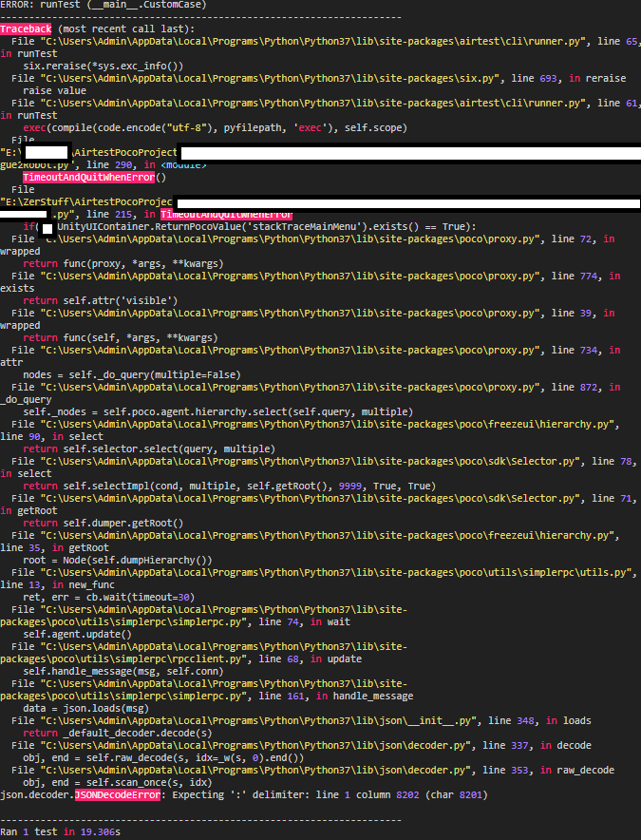
Task: Click 'line 734' in proxy.py entry
Action: (575, 350)
